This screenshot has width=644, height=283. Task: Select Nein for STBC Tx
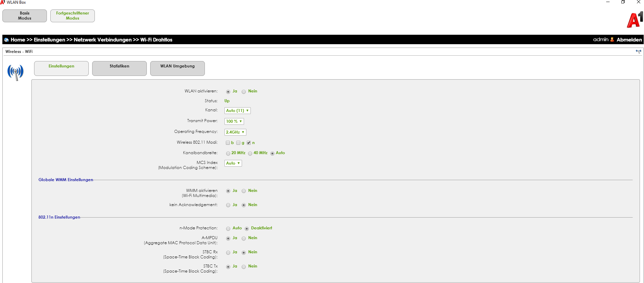click(244, 267)
